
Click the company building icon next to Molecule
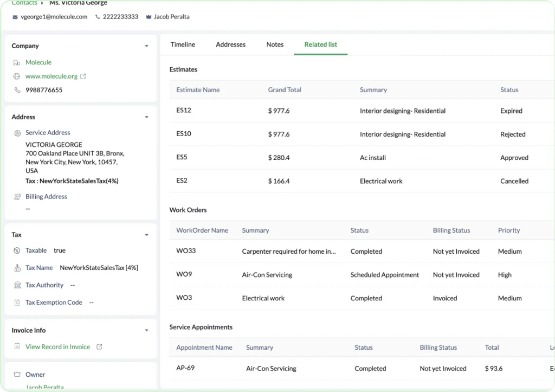[17, 63]
